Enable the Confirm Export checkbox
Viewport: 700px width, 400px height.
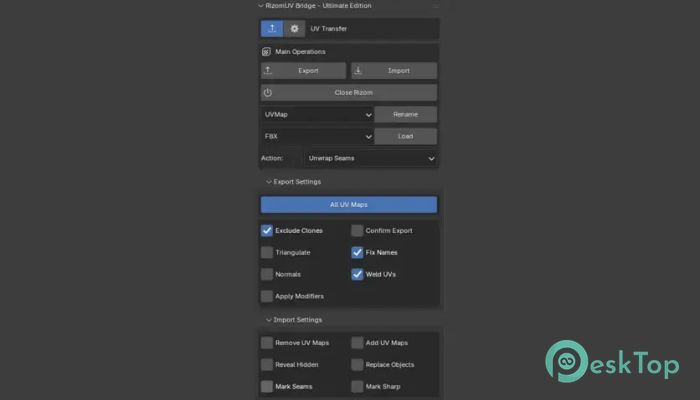(x=357, y=230)
